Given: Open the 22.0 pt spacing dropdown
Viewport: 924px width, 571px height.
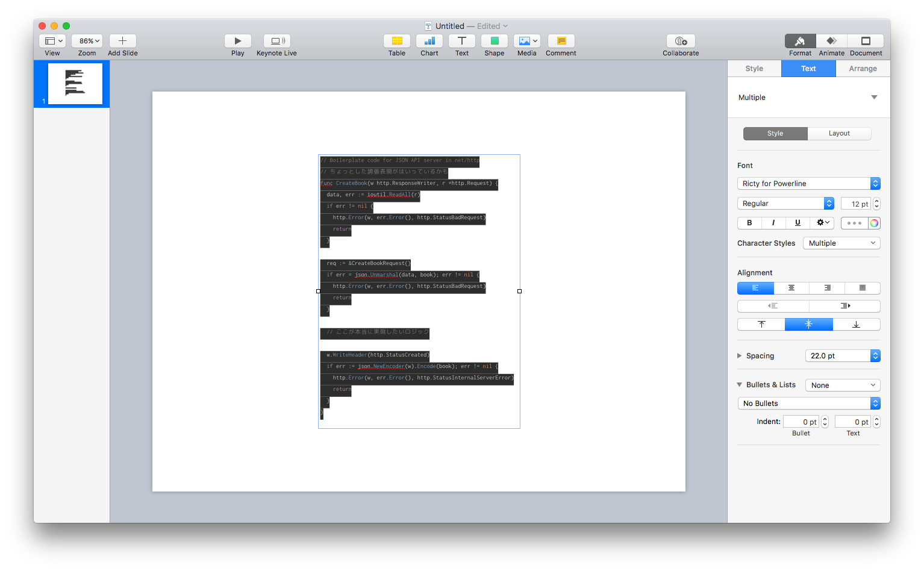Looking at the screenshot, I should pos(843,356).
